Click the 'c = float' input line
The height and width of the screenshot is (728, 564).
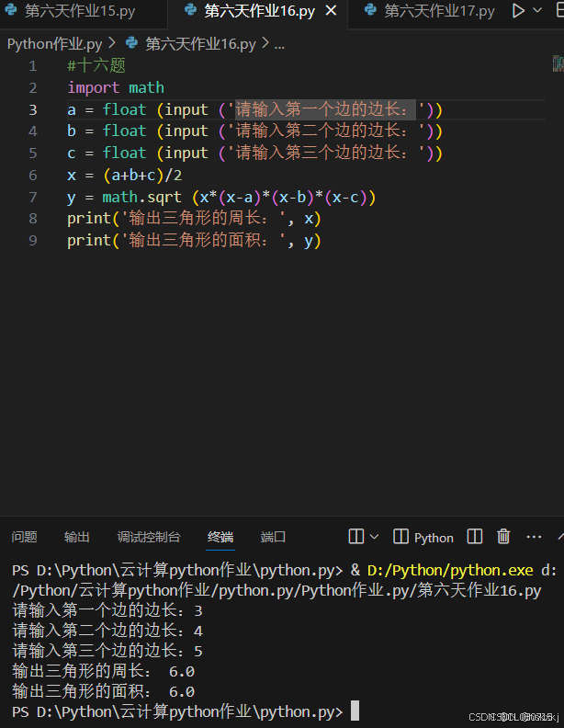click(x=255, y=154)
